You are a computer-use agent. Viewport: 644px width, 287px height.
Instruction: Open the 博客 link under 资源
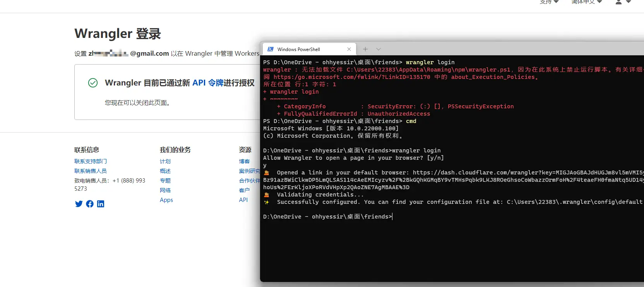click(245, 161)
